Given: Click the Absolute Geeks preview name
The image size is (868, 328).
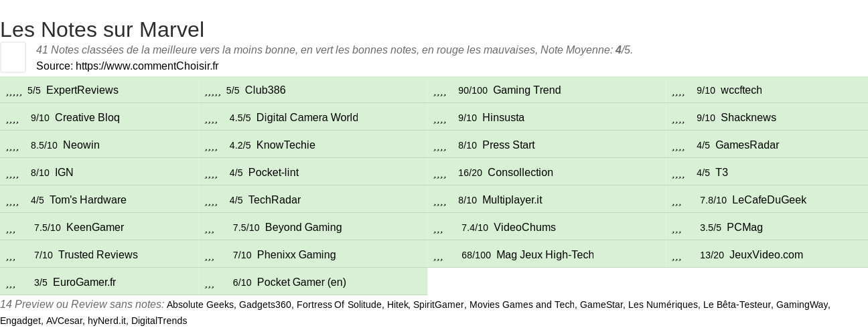Looking at the screenshot, I should pos(200,305).
